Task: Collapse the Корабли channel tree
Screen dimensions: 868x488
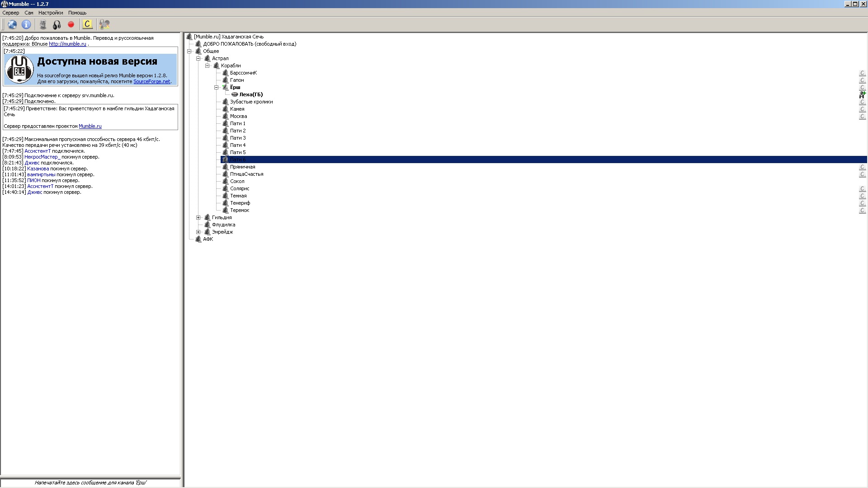Action: tap(208, 66)
